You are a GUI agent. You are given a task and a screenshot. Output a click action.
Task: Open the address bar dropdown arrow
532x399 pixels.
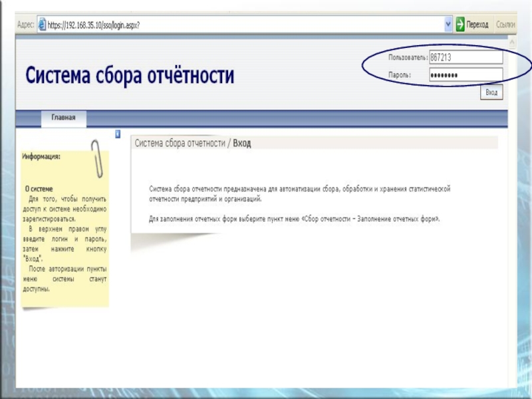point(448,25)
